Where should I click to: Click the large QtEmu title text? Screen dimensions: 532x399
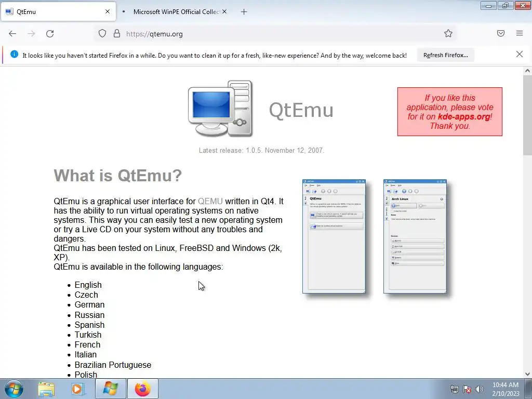(301, 110)
